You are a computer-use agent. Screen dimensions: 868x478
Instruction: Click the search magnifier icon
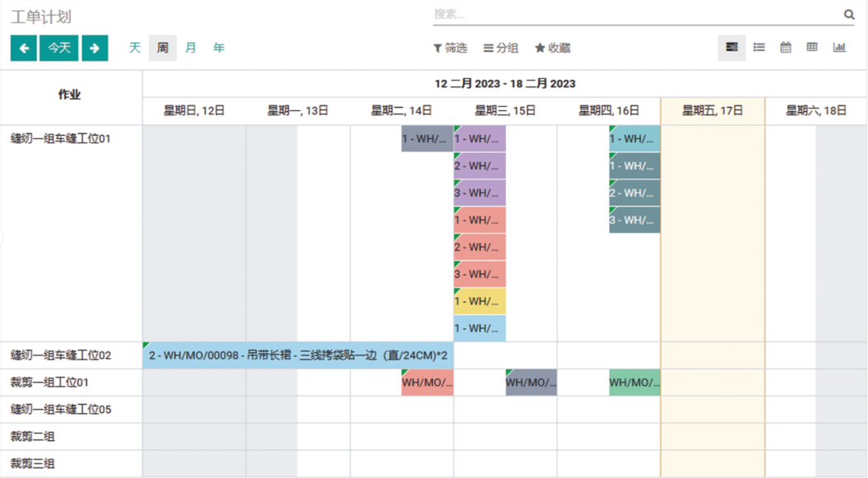click(x=849, y=15)
